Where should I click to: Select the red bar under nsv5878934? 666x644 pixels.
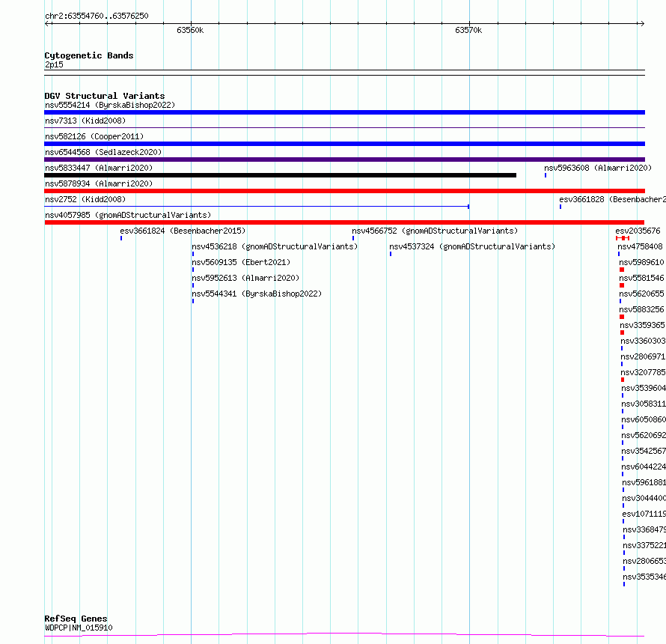(344, 191)
